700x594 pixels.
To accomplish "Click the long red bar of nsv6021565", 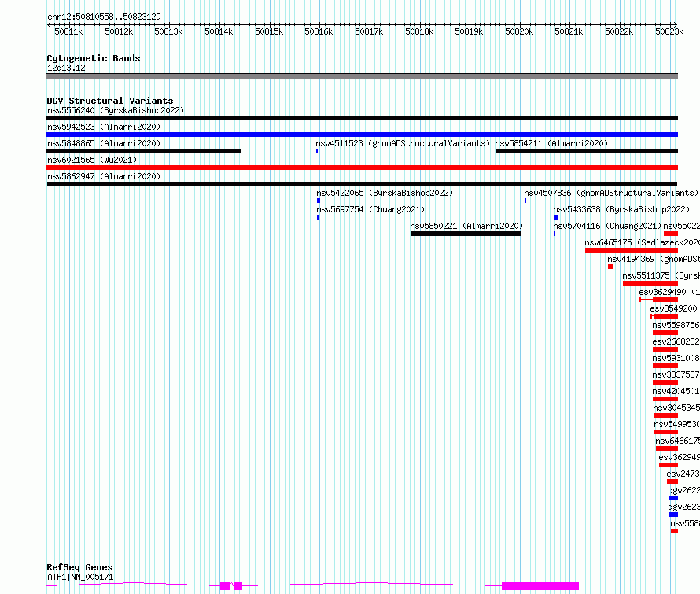I will 362,168.
